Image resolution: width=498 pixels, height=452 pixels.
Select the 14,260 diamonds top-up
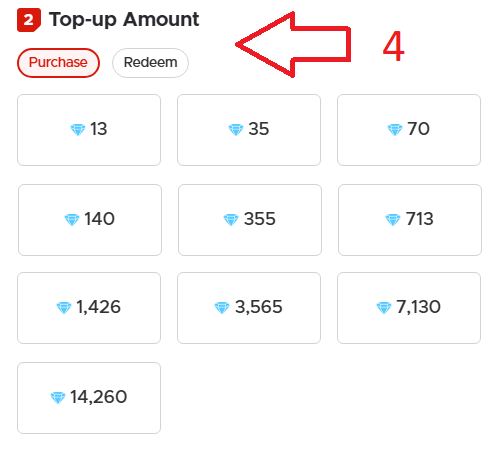click(89, 398)
